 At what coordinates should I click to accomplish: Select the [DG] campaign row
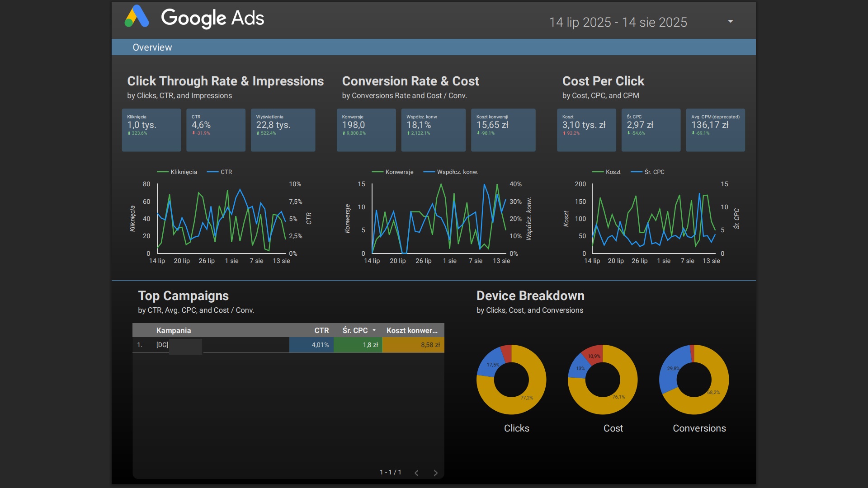[x=288, y=345]
